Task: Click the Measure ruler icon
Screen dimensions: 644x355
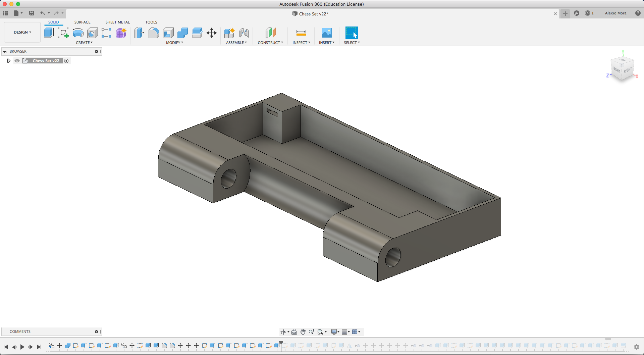Action: tap(301, 33)
